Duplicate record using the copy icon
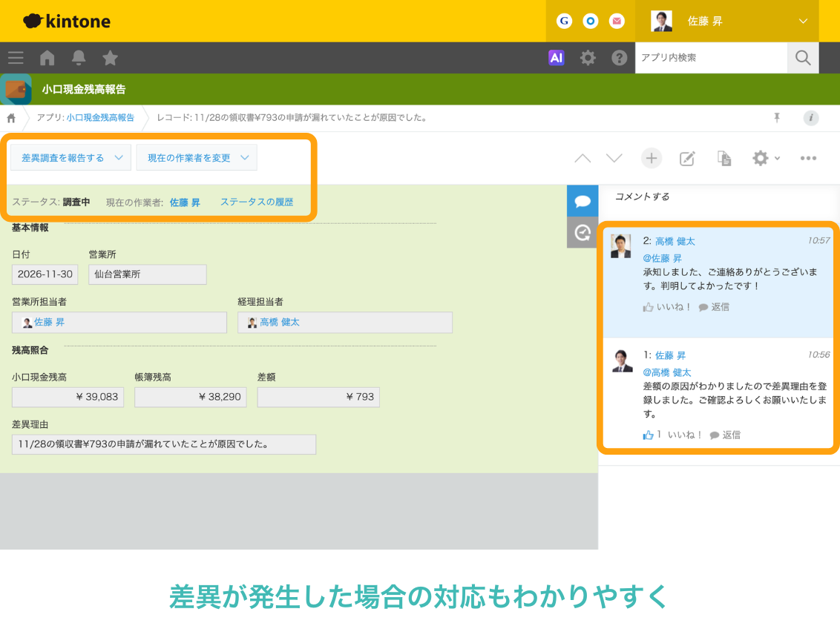The height and width of the screenshot is (626, 840). 723,158
